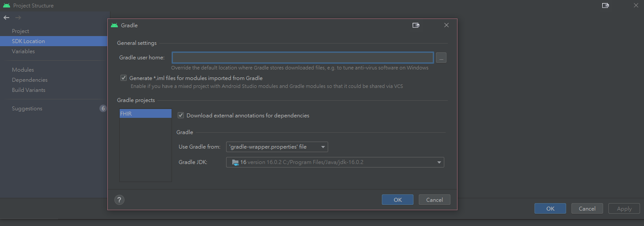The image size is (644, 226).
Task: Open the Modules section
Action: (23, 70)
